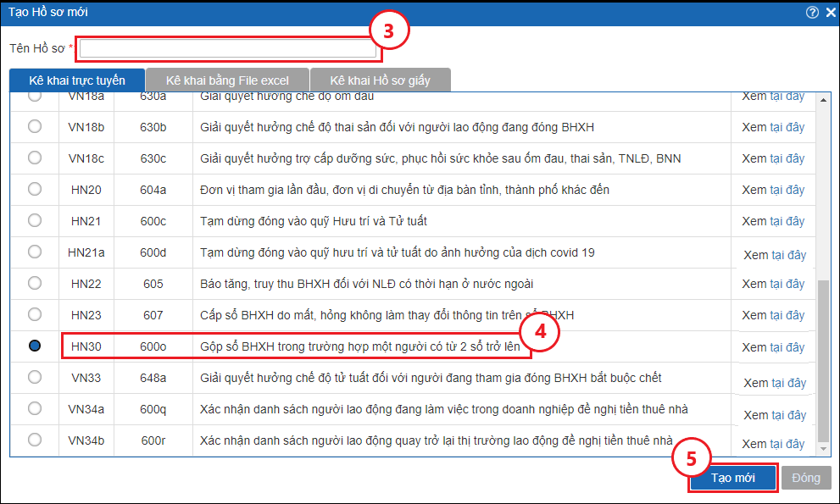Viewport: 840px width, 504px height.
Task: Open 'tại đây' link for VN18b row
Action: pos(787,127)
